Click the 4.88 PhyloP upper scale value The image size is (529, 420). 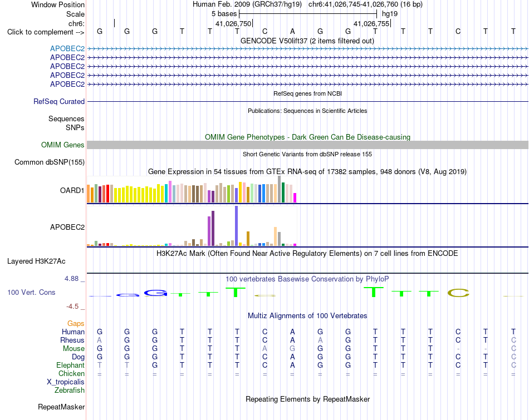click(x=71, y=279)
